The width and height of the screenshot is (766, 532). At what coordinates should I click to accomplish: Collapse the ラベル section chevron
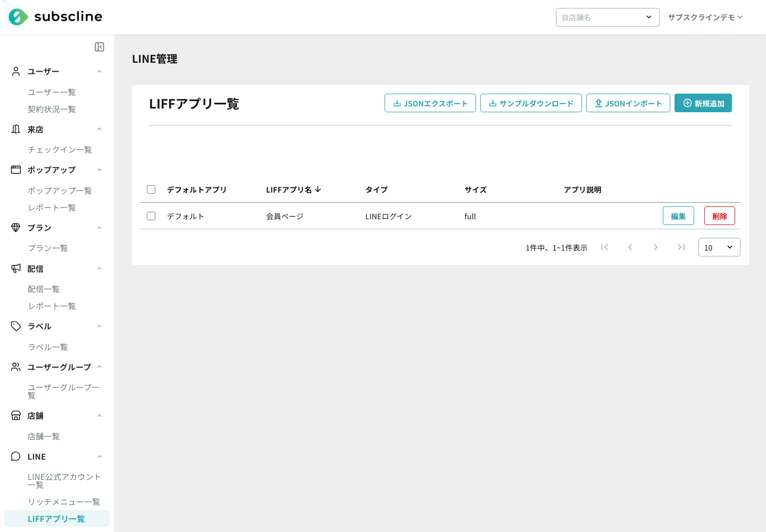point(99,326)
